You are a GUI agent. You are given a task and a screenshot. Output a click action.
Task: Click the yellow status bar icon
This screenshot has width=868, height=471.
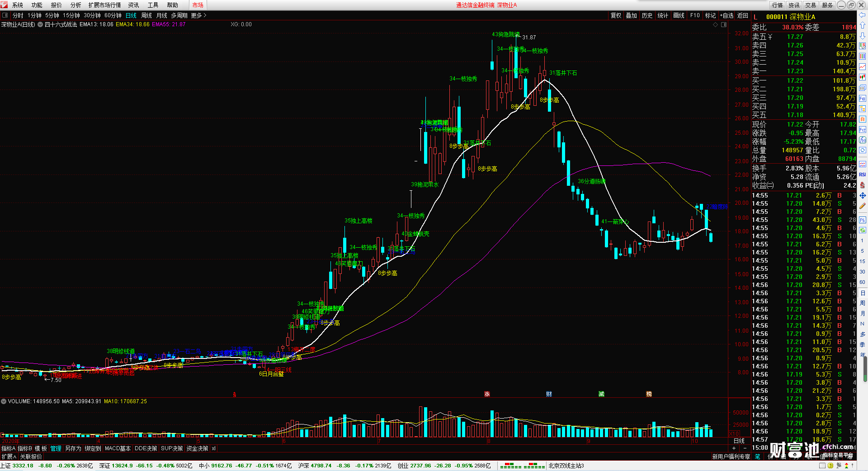(831, 466)
